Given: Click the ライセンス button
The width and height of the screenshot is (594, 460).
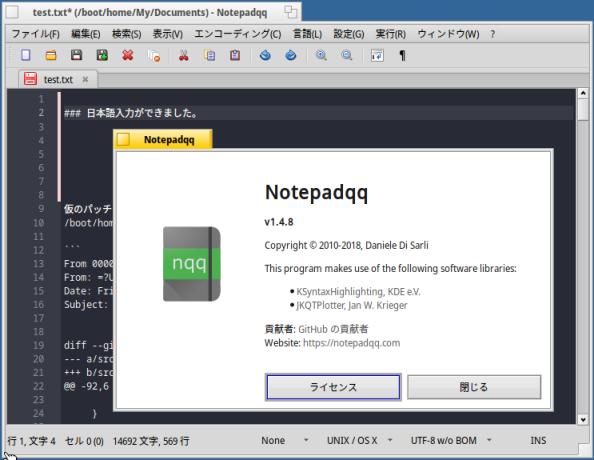Looking at the screenshot, I should pos(333,387).
